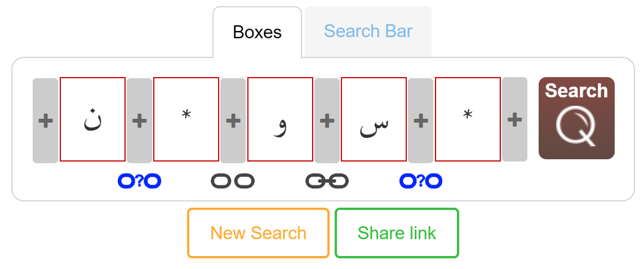Viewport: 644px width, 269px height.
Task: Click the last asterisk wildcard box
Action: pos(468,119)
